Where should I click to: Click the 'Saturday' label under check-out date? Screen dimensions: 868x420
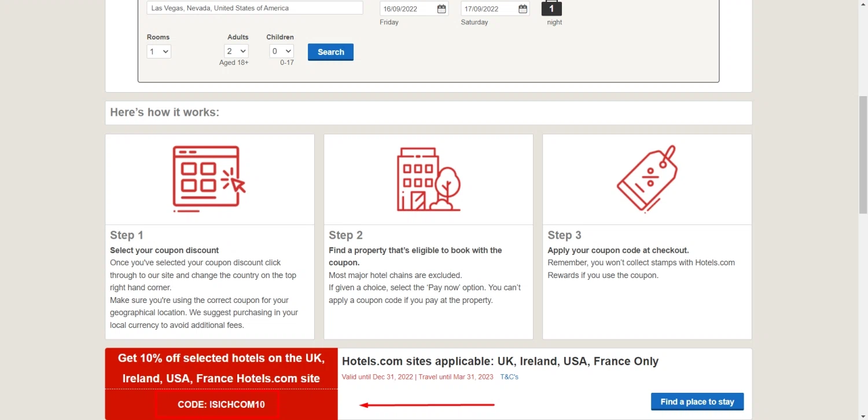point(475,23)
